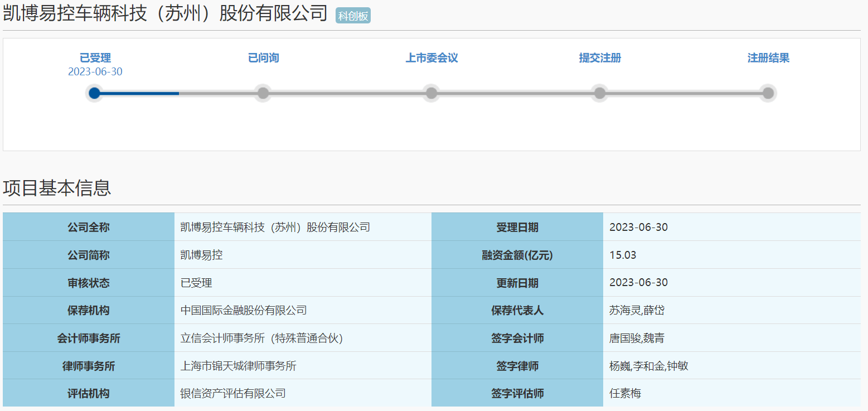This screenshot has width=868, height=411.
Task: Click 银信资产评估有限公司 value
Action: tap(233, 393)
